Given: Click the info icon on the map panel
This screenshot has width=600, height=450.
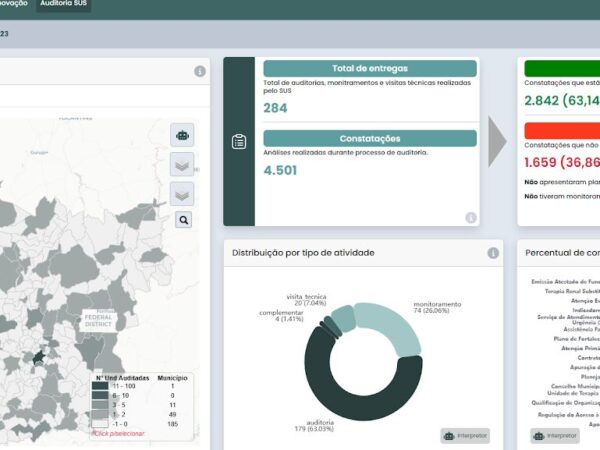Looking at the screenshot, I should tap(200, 71).
